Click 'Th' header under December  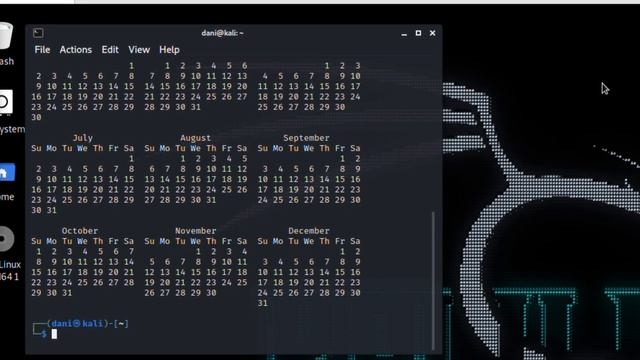(x=324, y=241)
